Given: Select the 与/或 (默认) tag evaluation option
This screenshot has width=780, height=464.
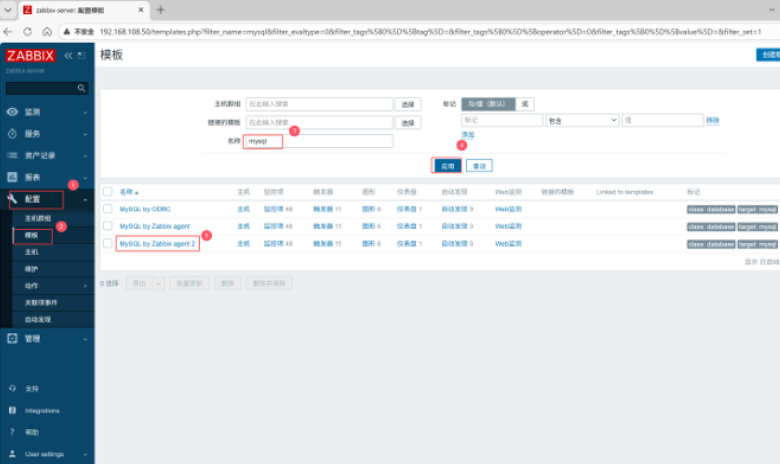Looking at the screenshot, I should coord(488,104).
